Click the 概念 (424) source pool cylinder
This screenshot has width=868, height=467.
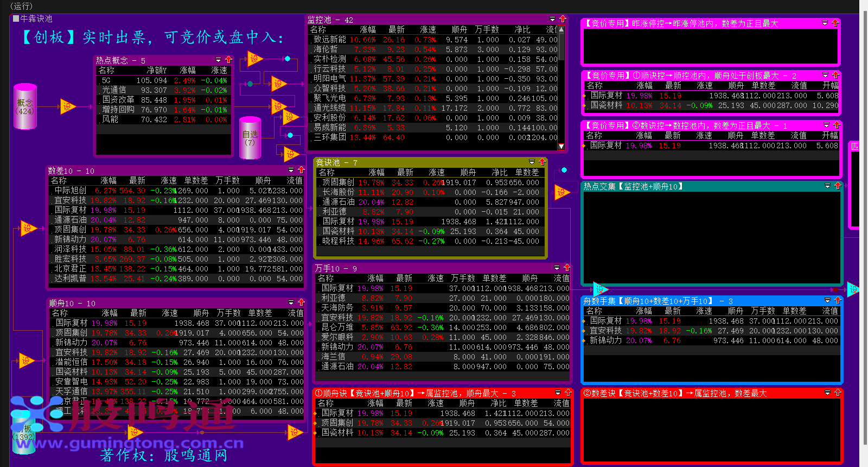tap(25, 106)
